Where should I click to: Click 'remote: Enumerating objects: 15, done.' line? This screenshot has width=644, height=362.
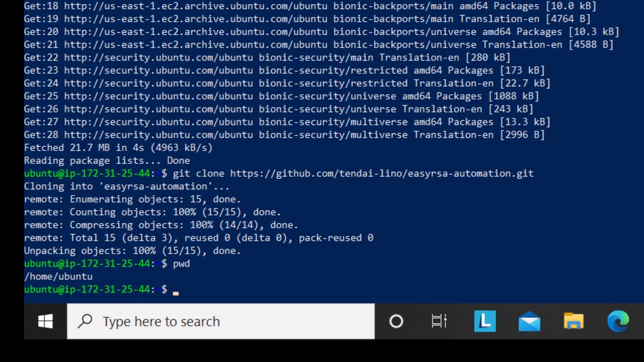pos(132,200)
